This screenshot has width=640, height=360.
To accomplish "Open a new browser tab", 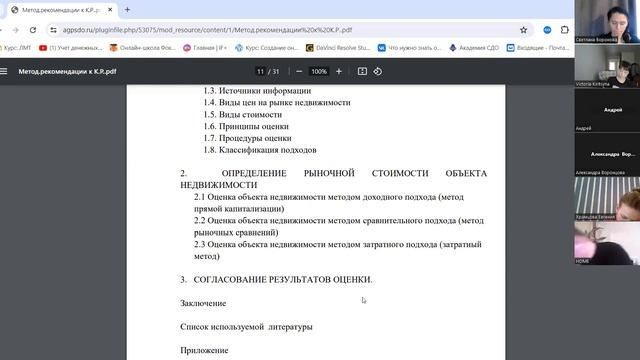I will coord(127,10).
